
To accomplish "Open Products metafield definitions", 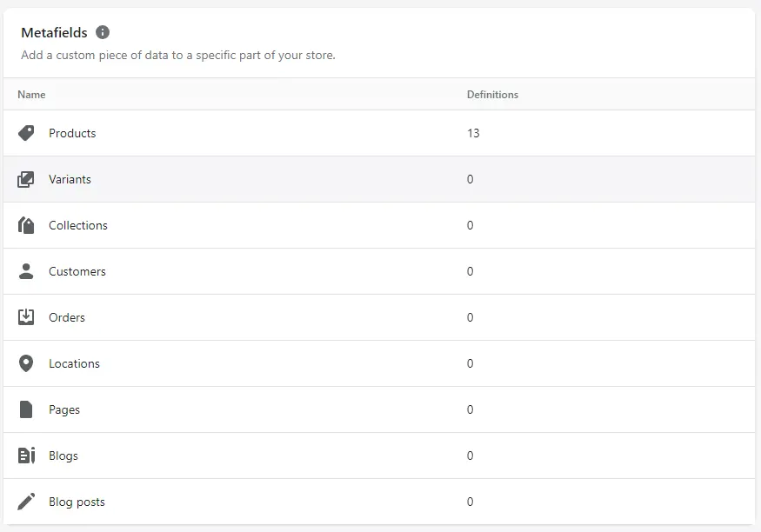I will 72,133.
